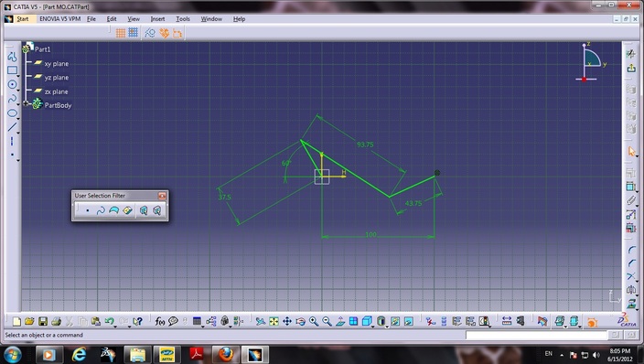The image size is (644, 364).
Task: Select xy plane in the tree
Action: pos(57,64)
